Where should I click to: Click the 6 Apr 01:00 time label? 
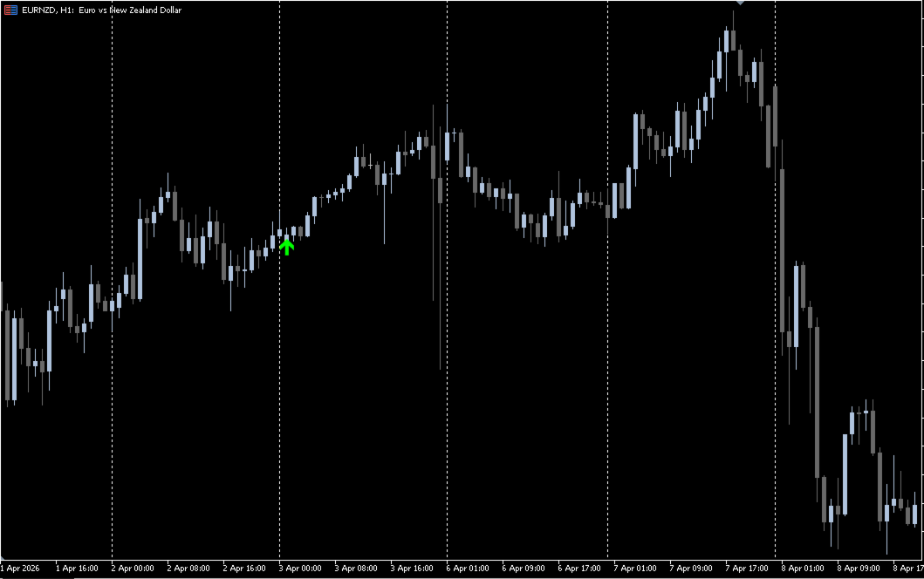[468, 569]
